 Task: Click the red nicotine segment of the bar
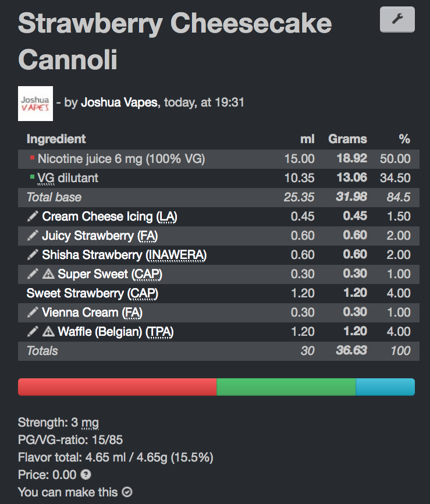pyautogui.click(x=117, y=387)
